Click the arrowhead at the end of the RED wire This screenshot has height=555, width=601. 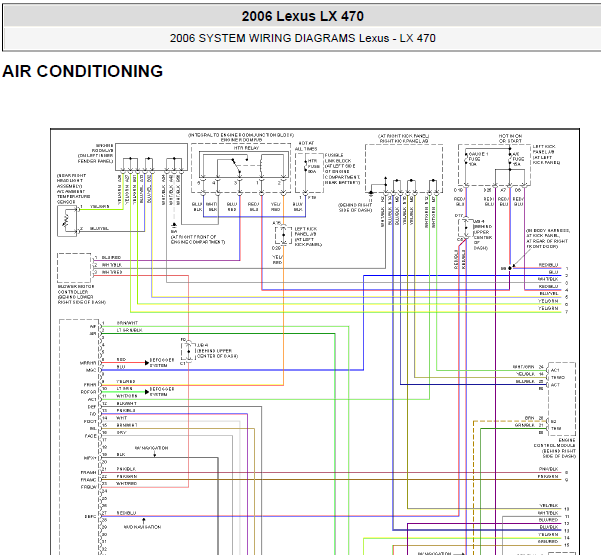147,363
